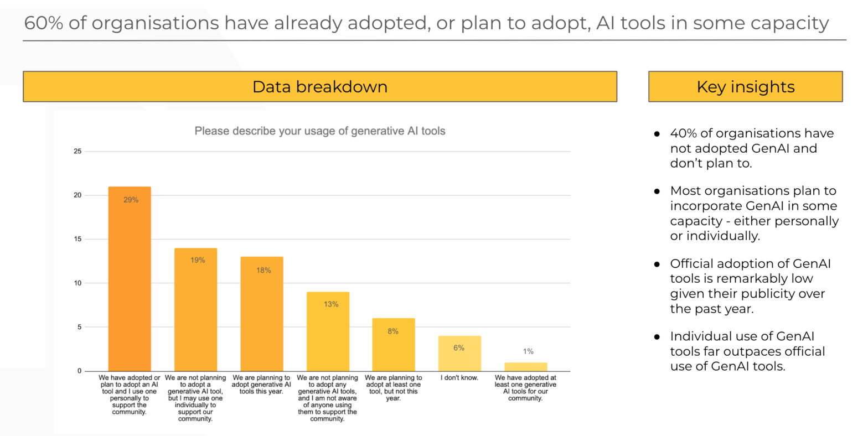
Task: Select the "I don't know." axis label
Action: (x=459, y=378)
